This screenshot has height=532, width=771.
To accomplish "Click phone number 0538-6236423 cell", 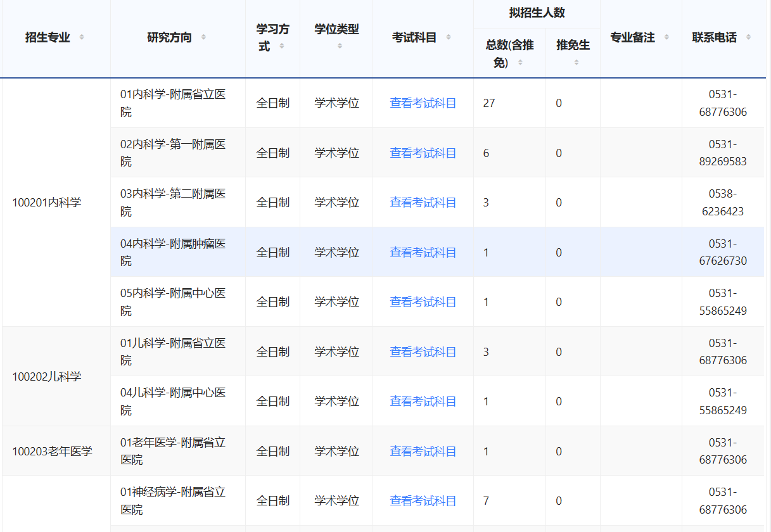I will point(722,203).
